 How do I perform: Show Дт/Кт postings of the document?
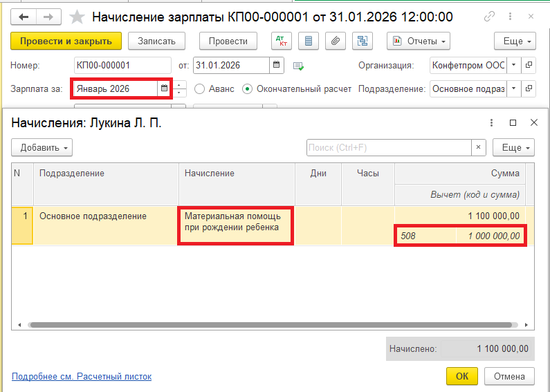point(282,41)
